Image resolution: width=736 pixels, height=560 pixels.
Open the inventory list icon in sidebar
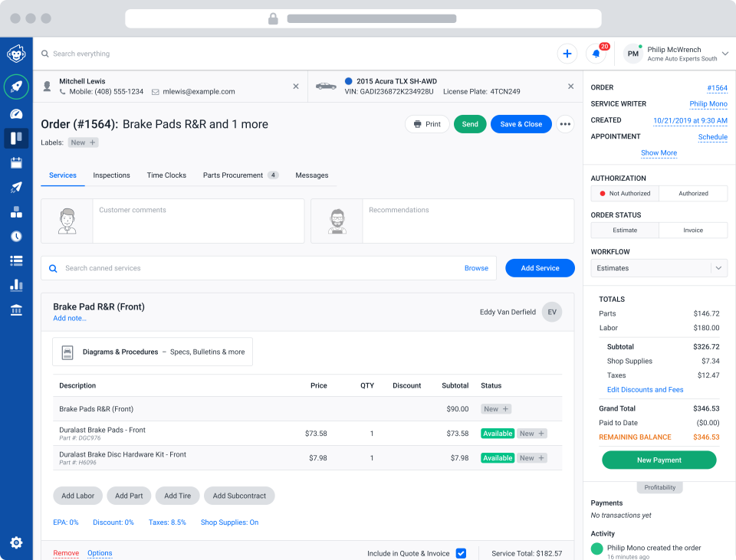coord(15,260)
